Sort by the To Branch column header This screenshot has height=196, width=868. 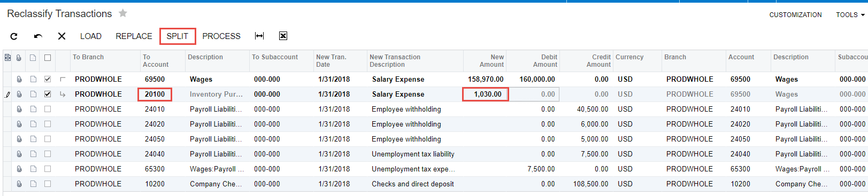click(105, 61)
